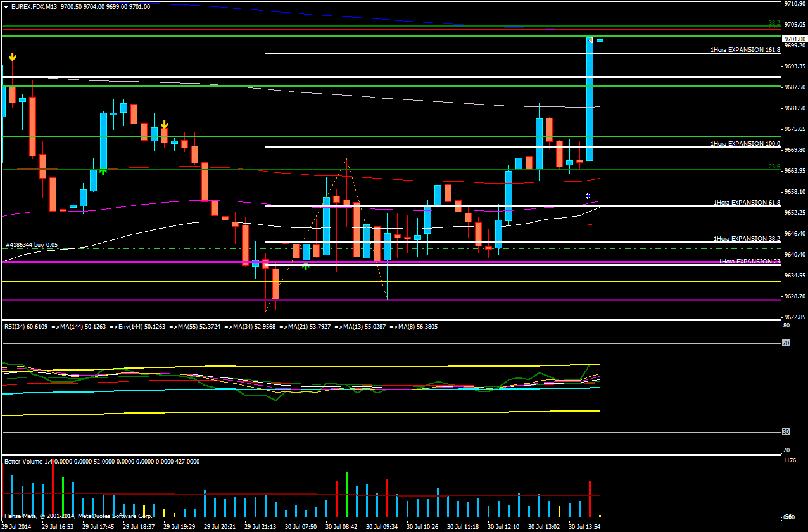
Task: Click the 30 Jul 07:50 time label
Action: [x=301, y=526]
